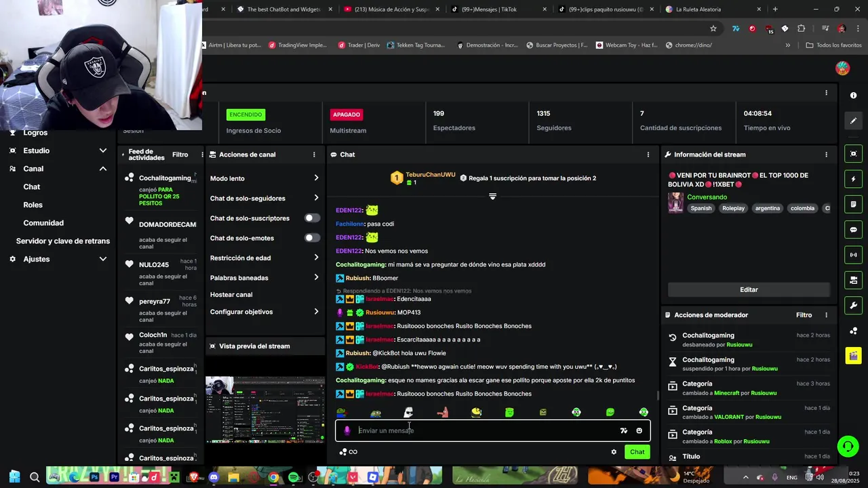The image size is (868, 488).
Task: Open the Chat item in sidebar
Action: pyautogui.click(x=32, y=187)
